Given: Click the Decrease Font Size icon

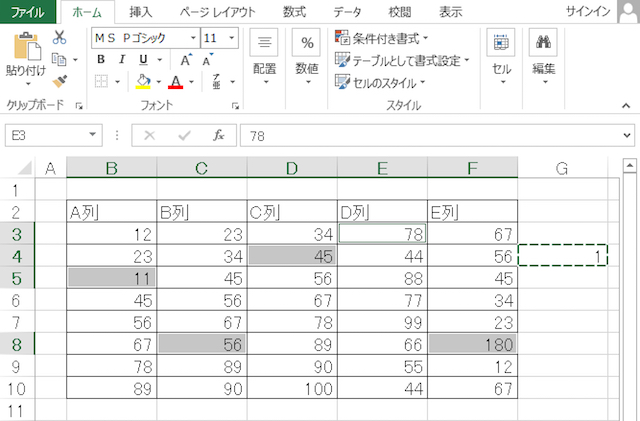Looking at the screenshot, I should [x=209, y=60].
